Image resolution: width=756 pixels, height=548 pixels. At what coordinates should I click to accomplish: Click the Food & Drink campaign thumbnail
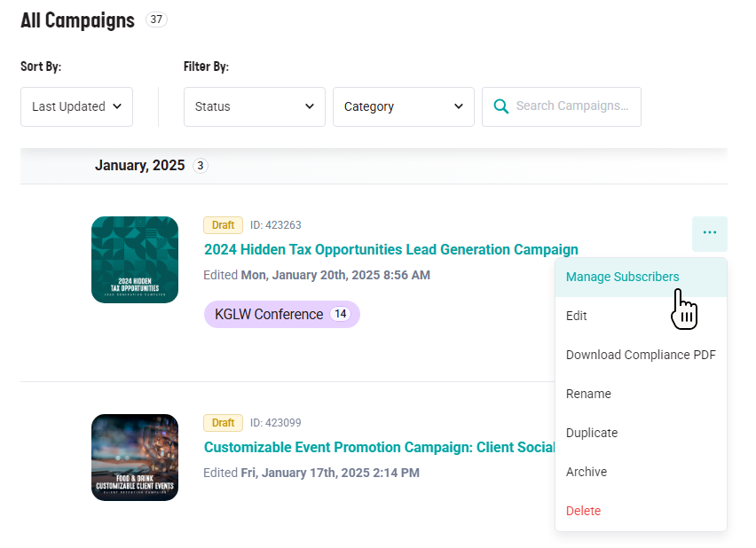tap(135, 458)
